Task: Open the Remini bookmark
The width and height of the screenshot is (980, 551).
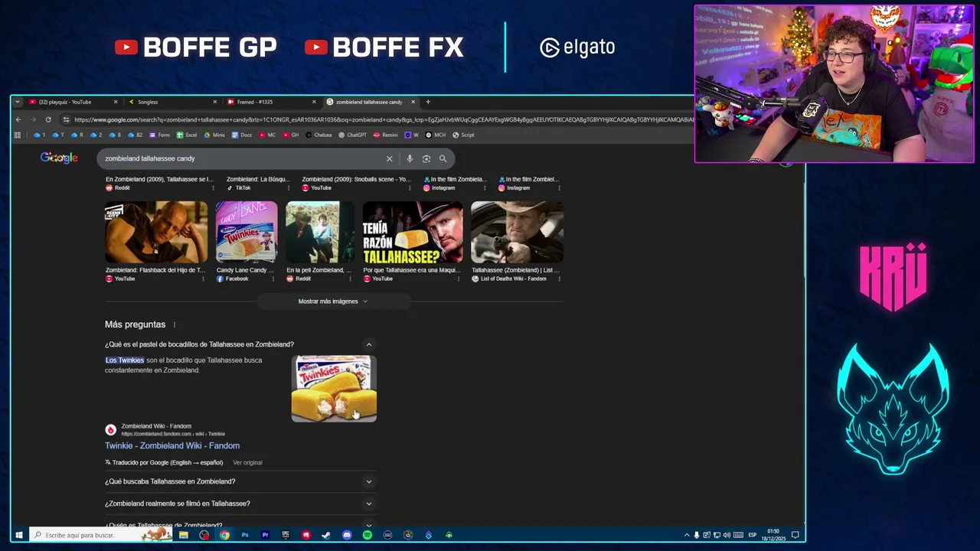Action: click(386, 135)
